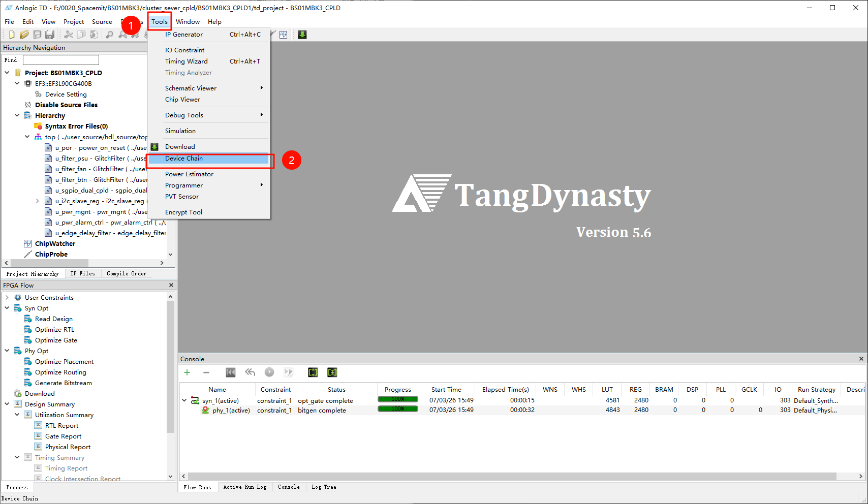This screenshot has width=868, height=504.
Task: Click the Paste toolbar icon
Action: 94,35
